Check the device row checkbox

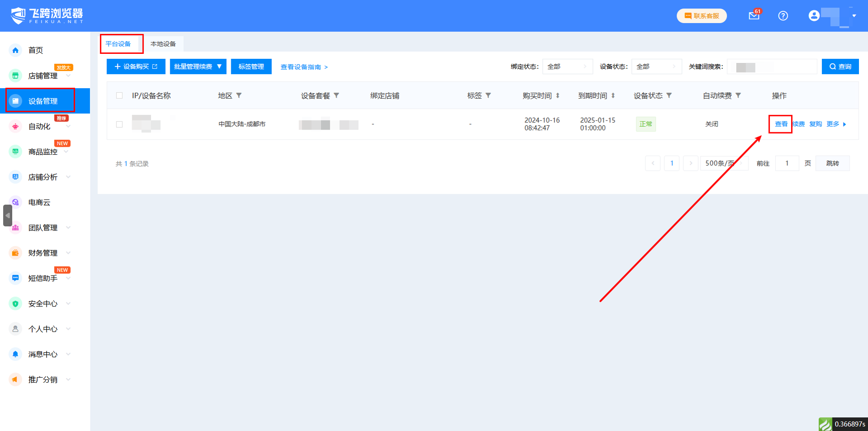(x=119, y=125)
